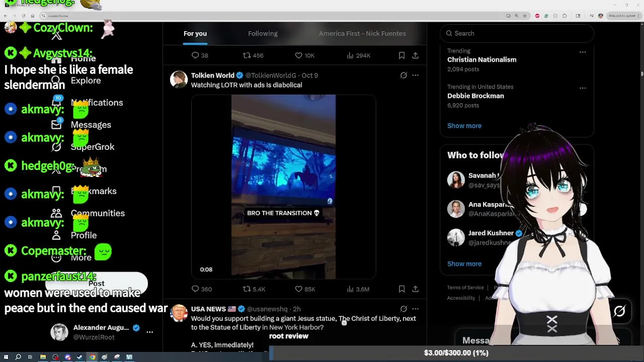Open Accessibility footer link
The width and height of the screenshot is (644, 362).
[461, 298]
